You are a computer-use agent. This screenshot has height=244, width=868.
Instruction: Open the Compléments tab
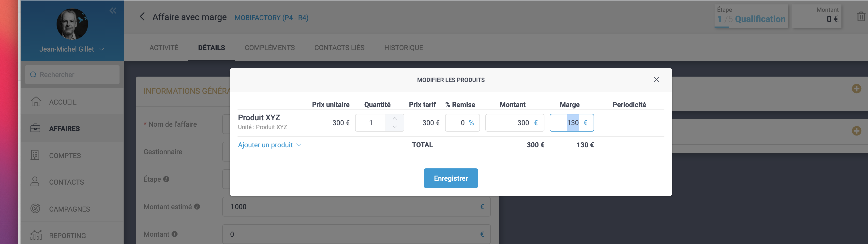269,48
